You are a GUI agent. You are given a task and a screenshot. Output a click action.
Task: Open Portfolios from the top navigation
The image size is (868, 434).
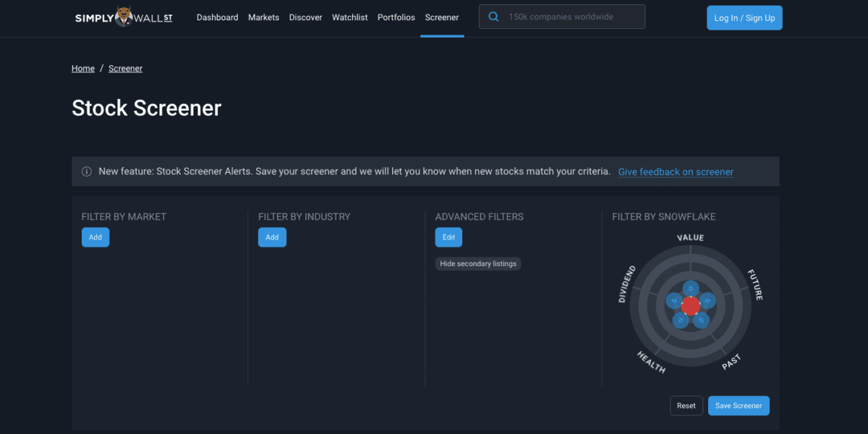[x=396, y=17]
